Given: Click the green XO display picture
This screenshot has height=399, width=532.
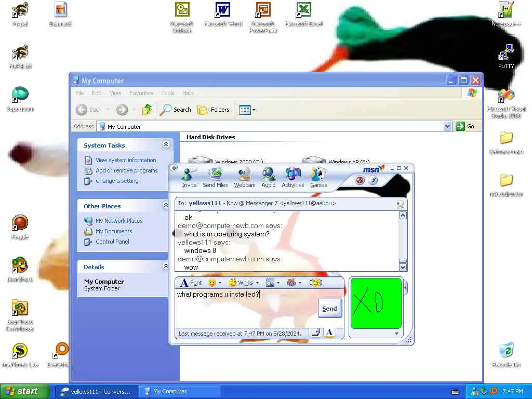Looking at the screenshot, I should [376, 303].
